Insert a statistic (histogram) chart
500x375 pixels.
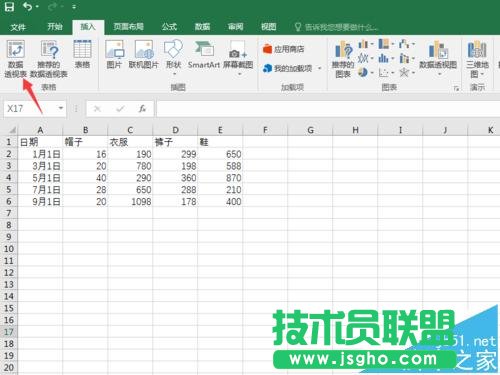(x=386, y=58)
